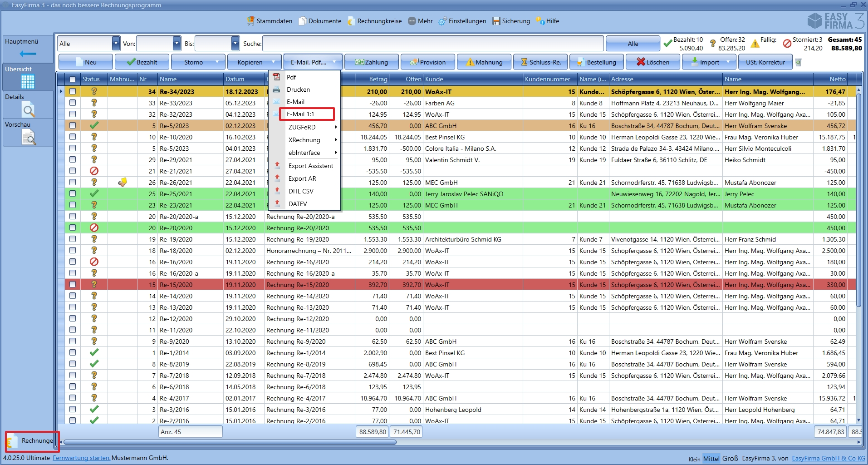Click the vertical scrollbar of the table
Image resolution: width=868 pixels, height=465 pixels.
coord(858,200)
